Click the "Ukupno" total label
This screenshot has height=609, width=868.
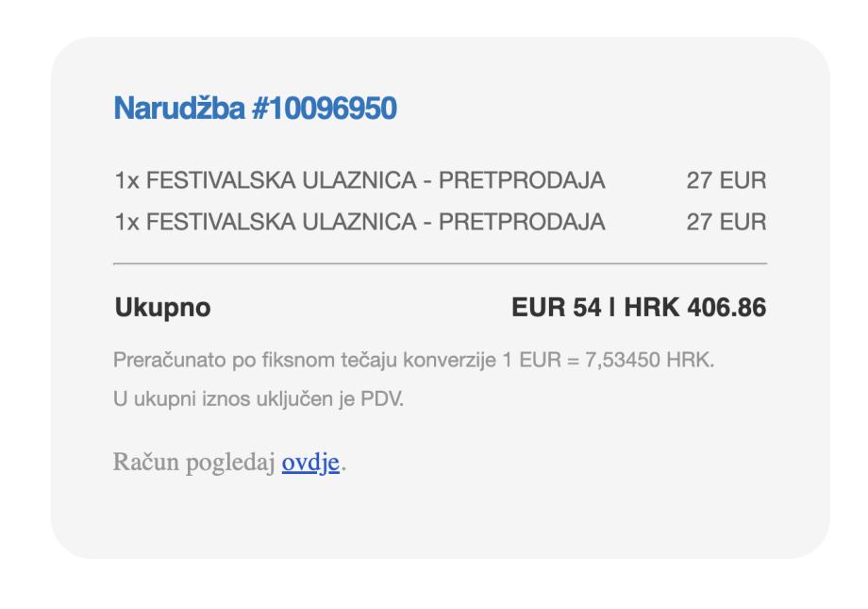[x=162, y=308]
